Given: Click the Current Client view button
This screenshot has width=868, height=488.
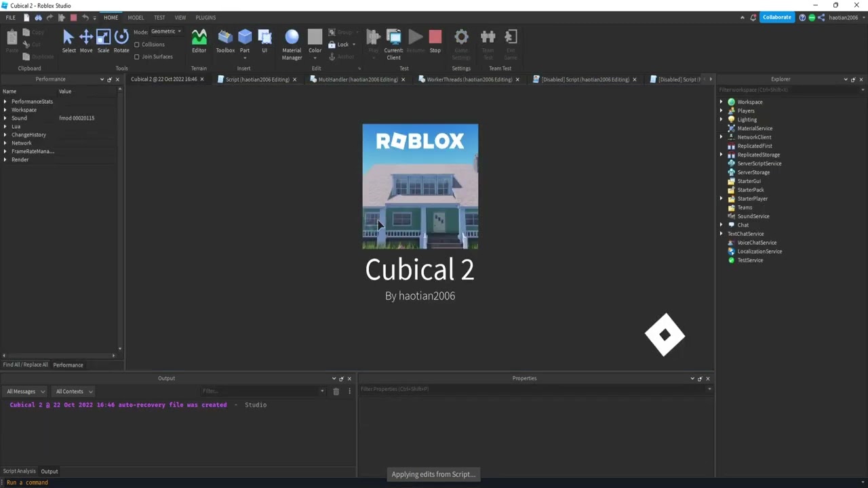Looking at the screenshot, I should pyautogui.click(x=393, y=45).
